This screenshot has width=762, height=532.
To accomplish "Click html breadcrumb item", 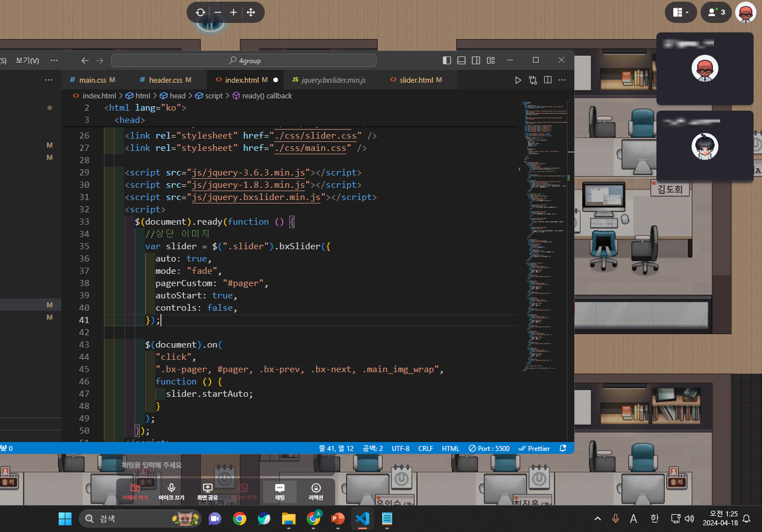I will click(143, 96).
